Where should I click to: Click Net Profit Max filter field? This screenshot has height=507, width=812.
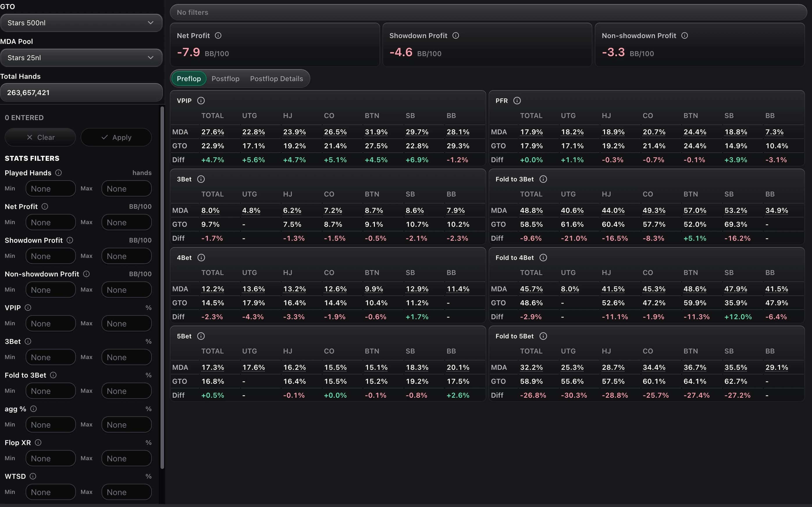tap(127, 222)
